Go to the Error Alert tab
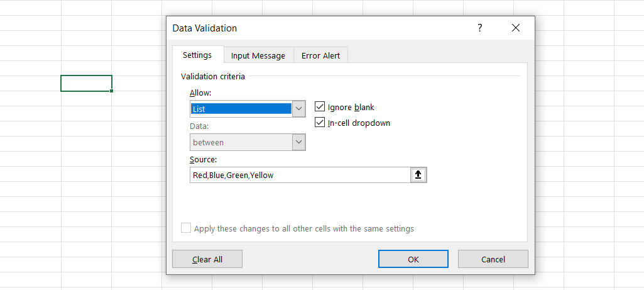The width and height of the screenshot is (644, 290). click(x=320, y=55)
